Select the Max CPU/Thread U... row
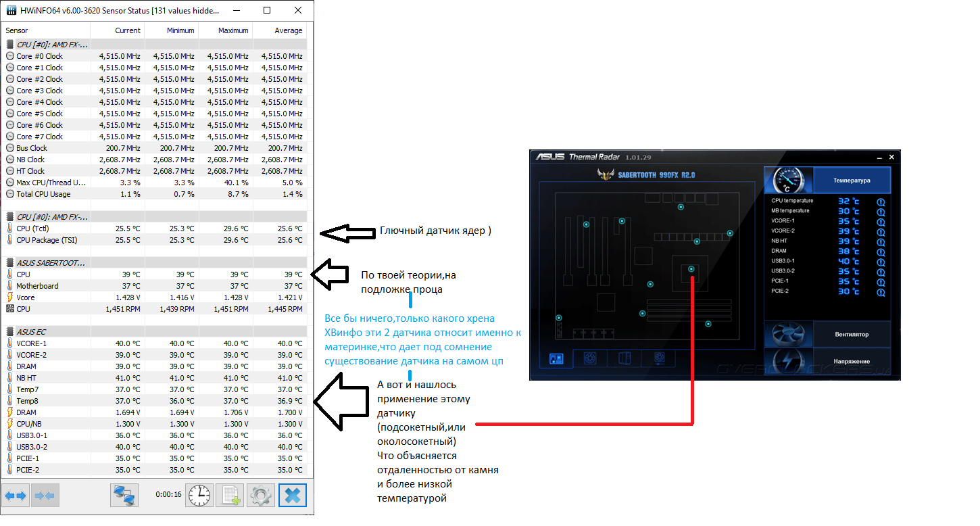 (155, 183)
